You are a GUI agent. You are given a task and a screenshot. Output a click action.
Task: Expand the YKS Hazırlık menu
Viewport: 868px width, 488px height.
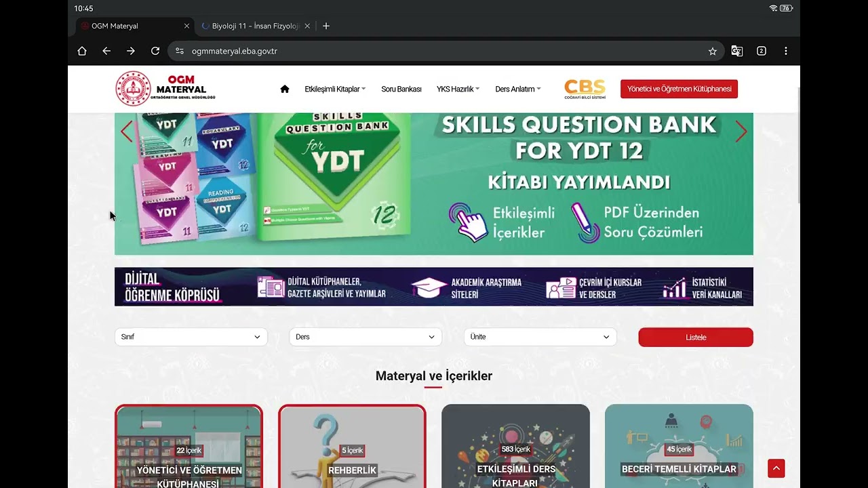[458, 89]
